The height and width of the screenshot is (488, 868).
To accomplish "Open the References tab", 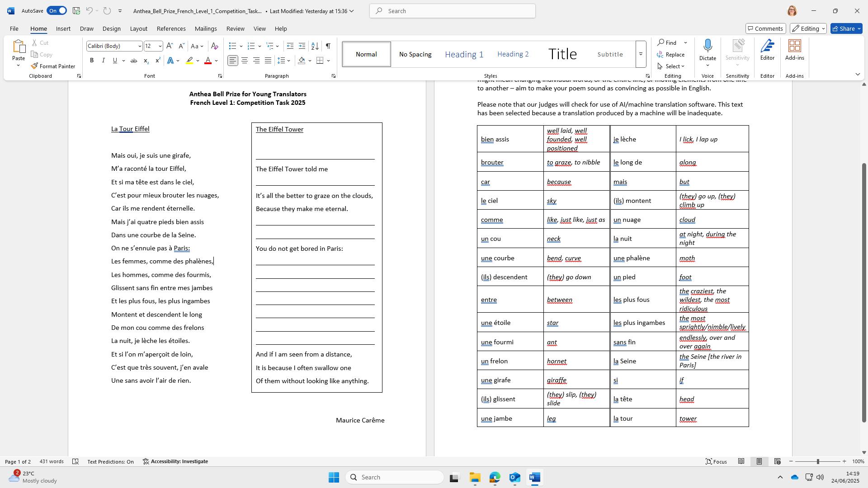I will 171,28.
